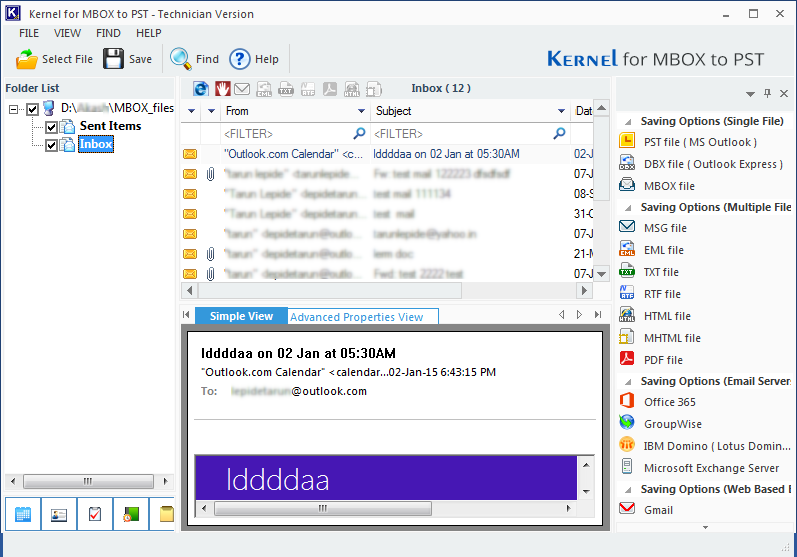Click the HTML export icon in the preview toolbar
Image resolution: width=797 pixels, height=557 pixels.
[352, 89]
